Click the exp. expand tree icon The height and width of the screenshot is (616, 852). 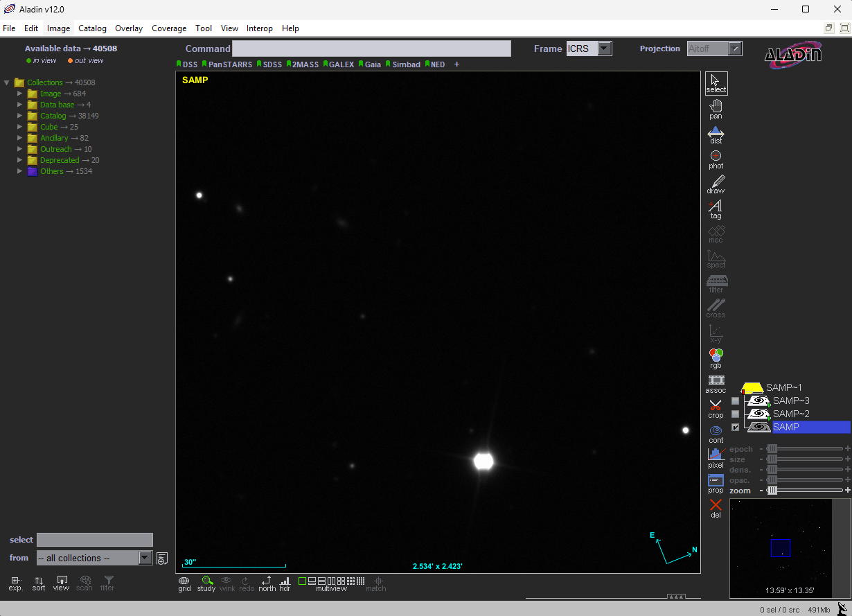(16, 583)
